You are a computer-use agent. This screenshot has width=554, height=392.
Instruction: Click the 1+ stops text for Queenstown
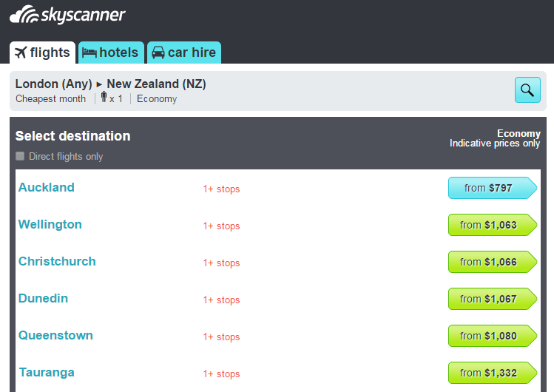tap(222, 337)
